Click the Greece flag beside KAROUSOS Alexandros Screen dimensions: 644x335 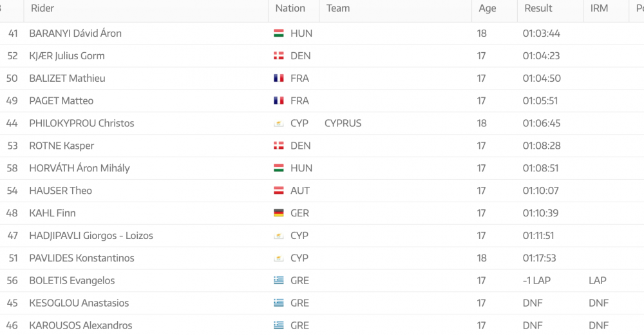[279, 325]
